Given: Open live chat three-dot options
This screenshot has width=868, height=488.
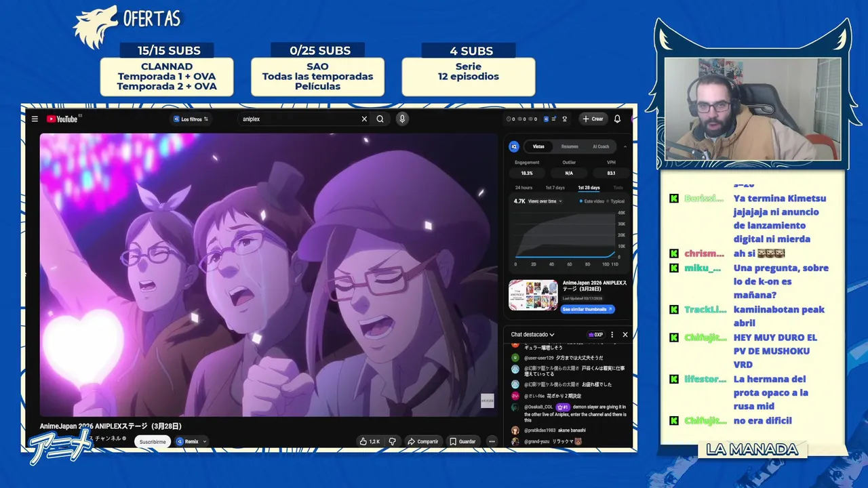Looking at the screenshot, I should [612, 335].
